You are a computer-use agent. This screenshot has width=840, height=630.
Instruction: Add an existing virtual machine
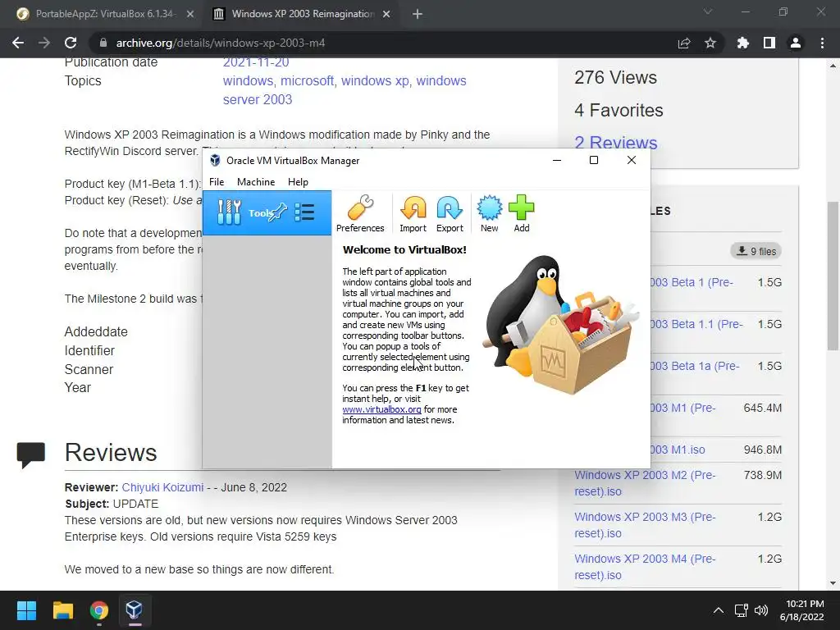521,213
